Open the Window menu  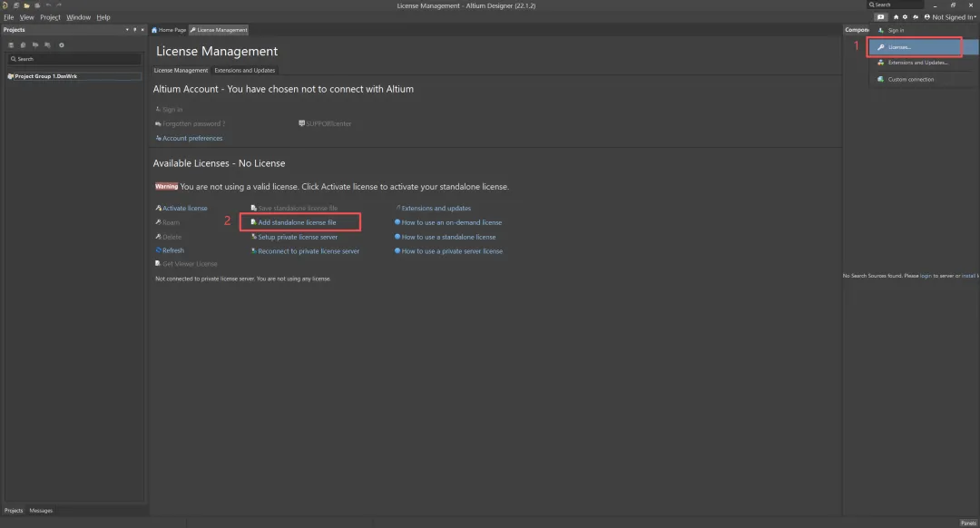[x=78, y=17]
